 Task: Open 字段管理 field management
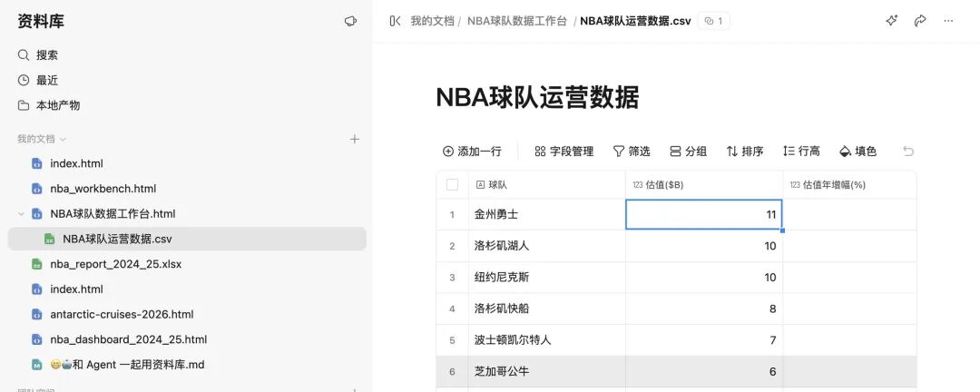(563, 152)
